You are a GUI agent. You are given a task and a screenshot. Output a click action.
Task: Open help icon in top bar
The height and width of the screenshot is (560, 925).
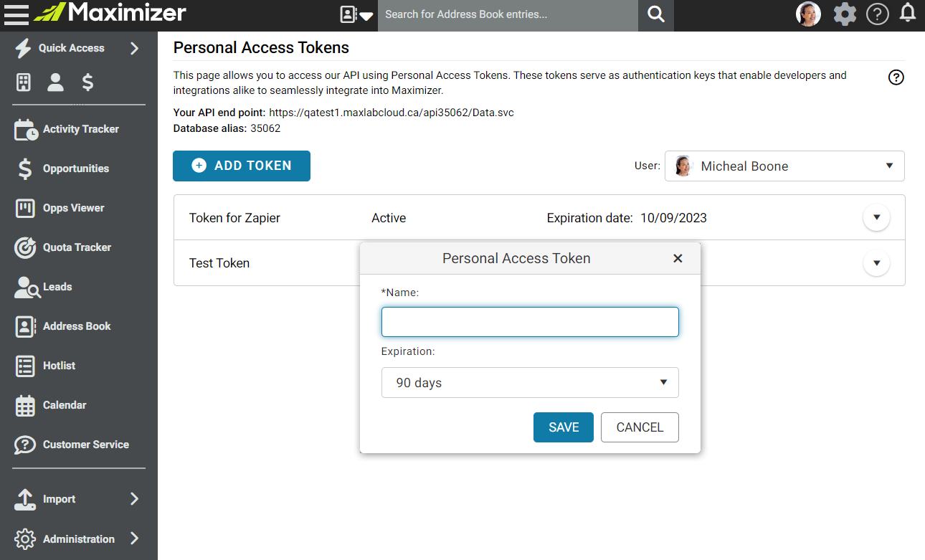click(x=877, y=14)
